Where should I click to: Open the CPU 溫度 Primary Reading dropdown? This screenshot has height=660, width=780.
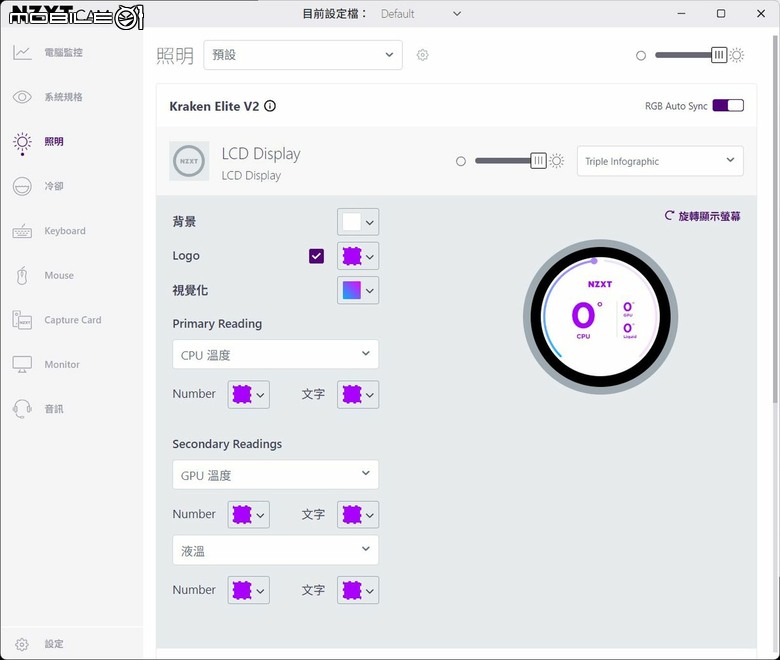tap(276, 354)
